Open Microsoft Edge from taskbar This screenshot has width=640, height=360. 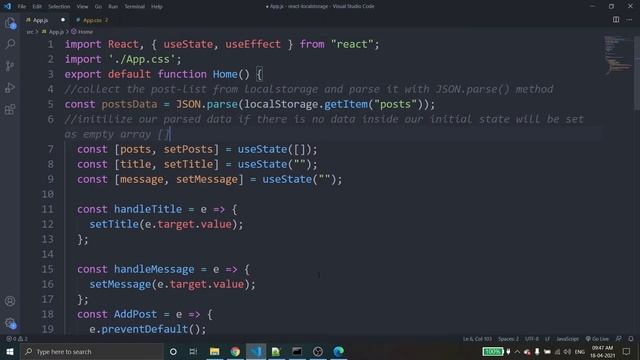[338, 351]
